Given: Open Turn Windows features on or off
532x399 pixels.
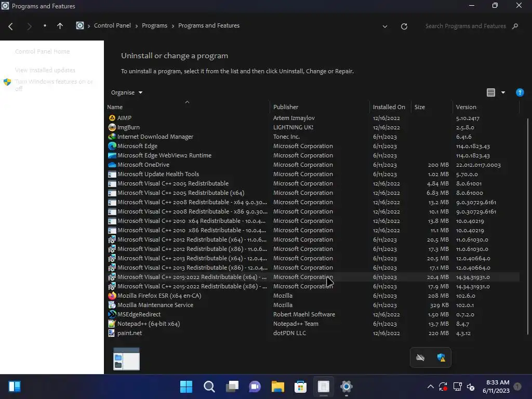Looking at the screenshot, I should tap(54, 85).
